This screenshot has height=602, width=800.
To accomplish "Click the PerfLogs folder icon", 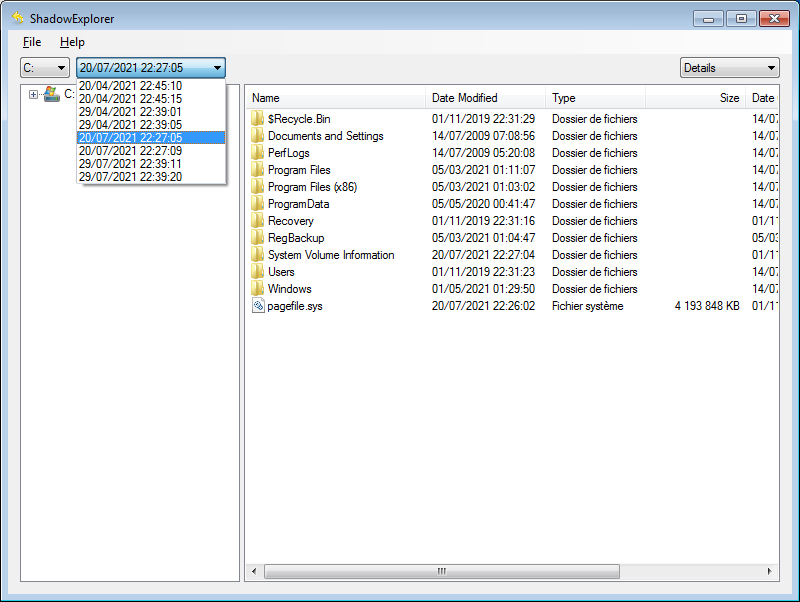I will pyautogui.click(x=258, y=153).
